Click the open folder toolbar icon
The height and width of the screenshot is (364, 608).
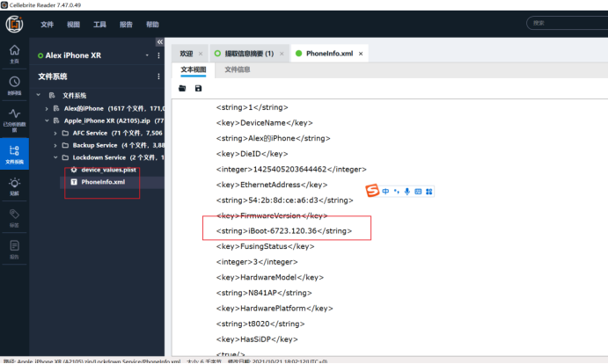click(182, 89)
